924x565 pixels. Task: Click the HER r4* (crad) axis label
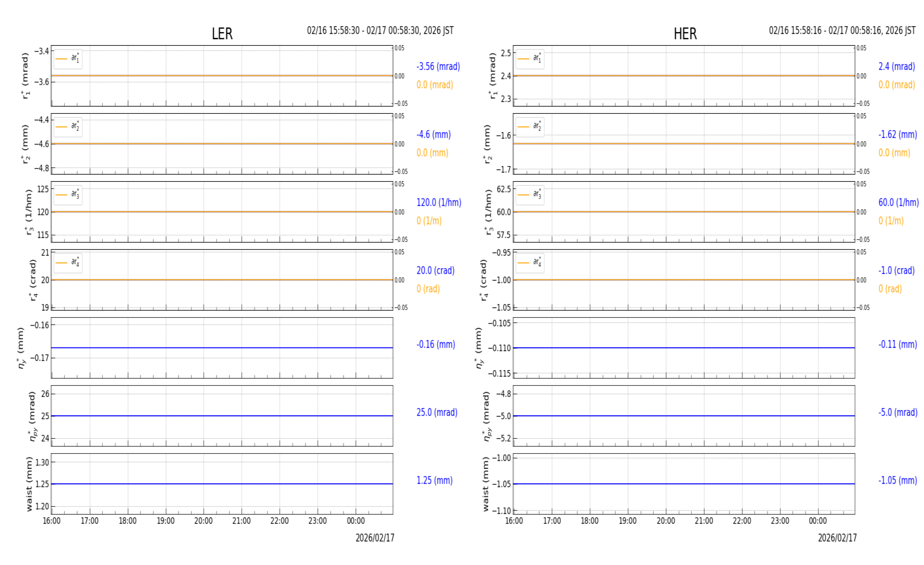484,280
